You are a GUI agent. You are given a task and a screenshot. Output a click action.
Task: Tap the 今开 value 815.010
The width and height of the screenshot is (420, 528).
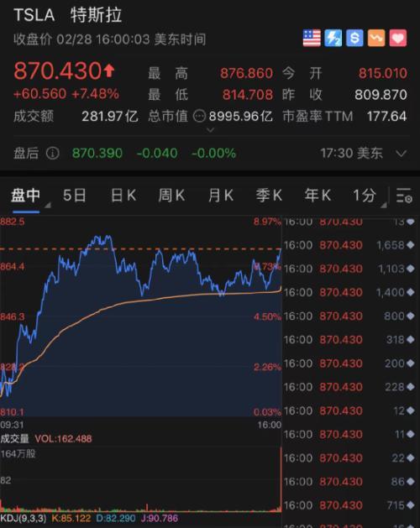click(x=382, y=73)
